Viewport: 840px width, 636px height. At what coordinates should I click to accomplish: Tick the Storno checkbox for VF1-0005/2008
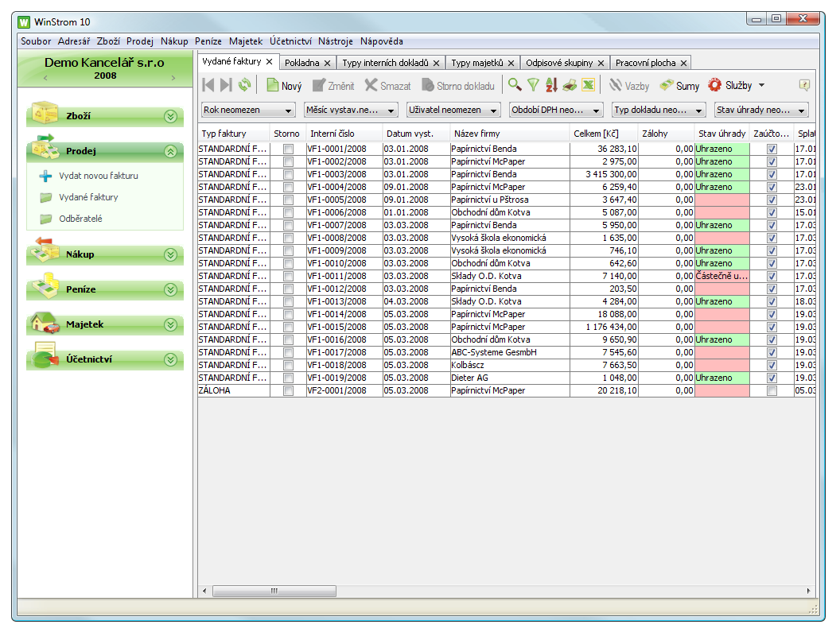click(288, 200)
